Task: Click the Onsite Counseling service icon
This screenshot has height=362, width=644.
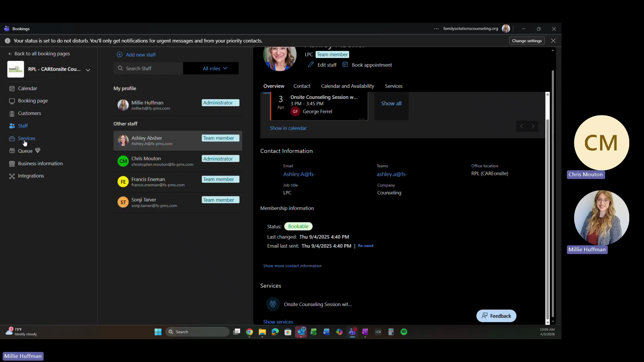Action: (x=273, y=304)
